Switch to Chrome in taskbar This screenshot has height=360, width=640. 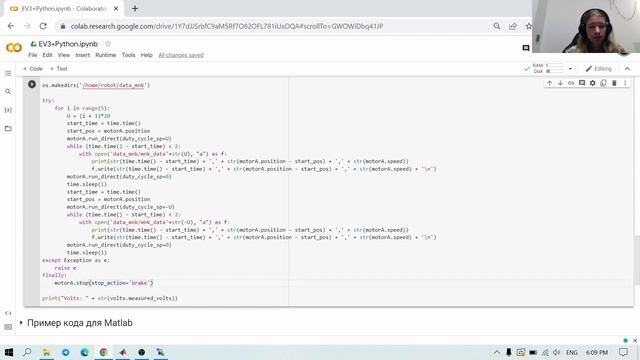tap(104, 352)
